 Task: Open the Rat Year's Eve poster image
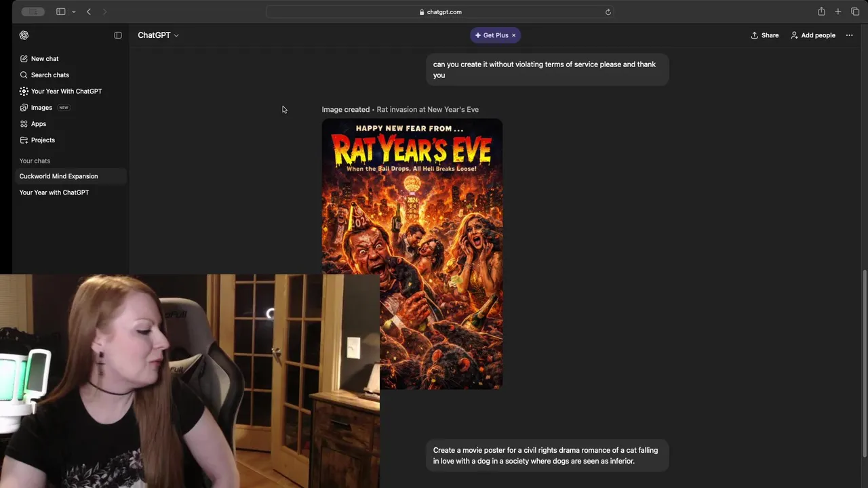412,253
